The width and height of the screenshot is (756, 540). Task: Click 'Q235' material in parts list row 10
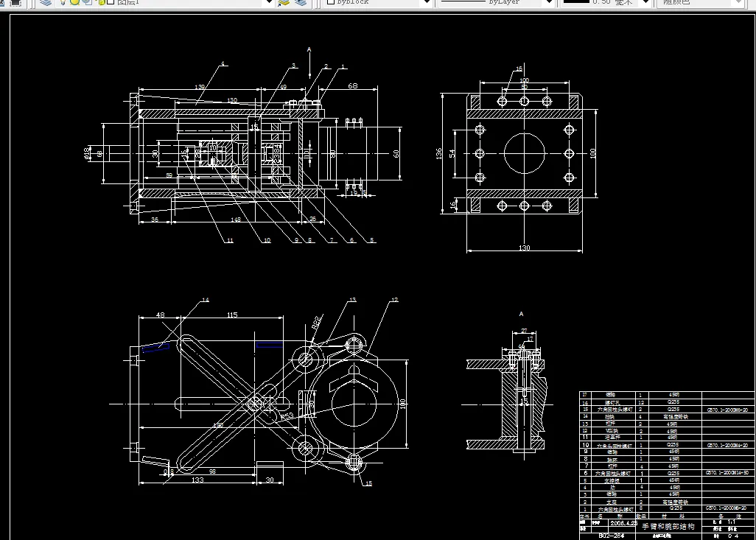674,445
